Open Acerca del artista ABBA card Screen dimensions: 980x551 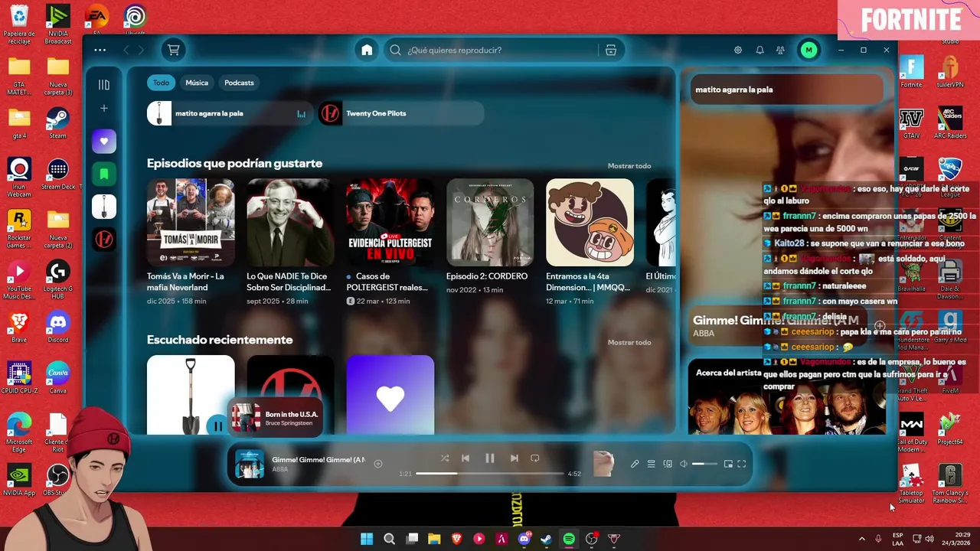coord(786,396)
